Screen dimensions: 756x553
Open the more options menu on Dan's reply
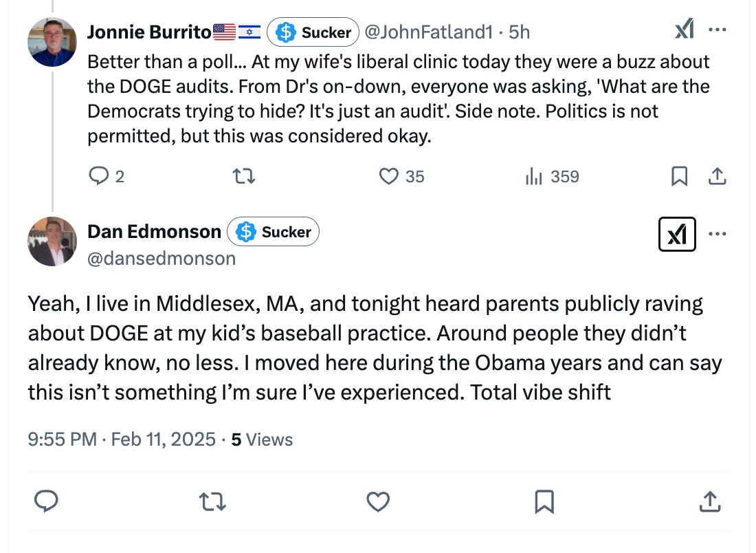click(x=718, y=235)
